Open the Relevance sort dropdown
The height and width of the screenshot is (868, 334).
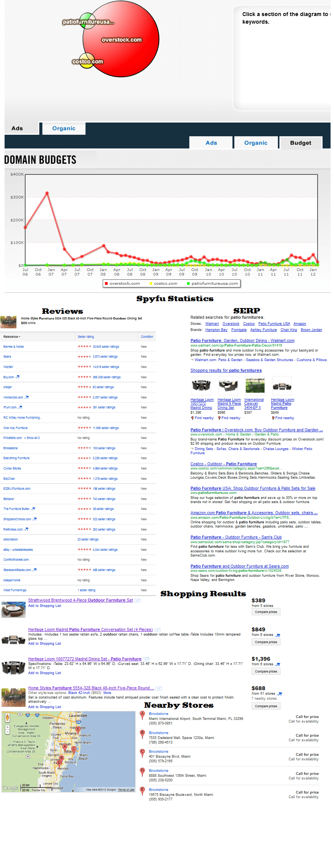pyautogui.click(x=12, y=337)
